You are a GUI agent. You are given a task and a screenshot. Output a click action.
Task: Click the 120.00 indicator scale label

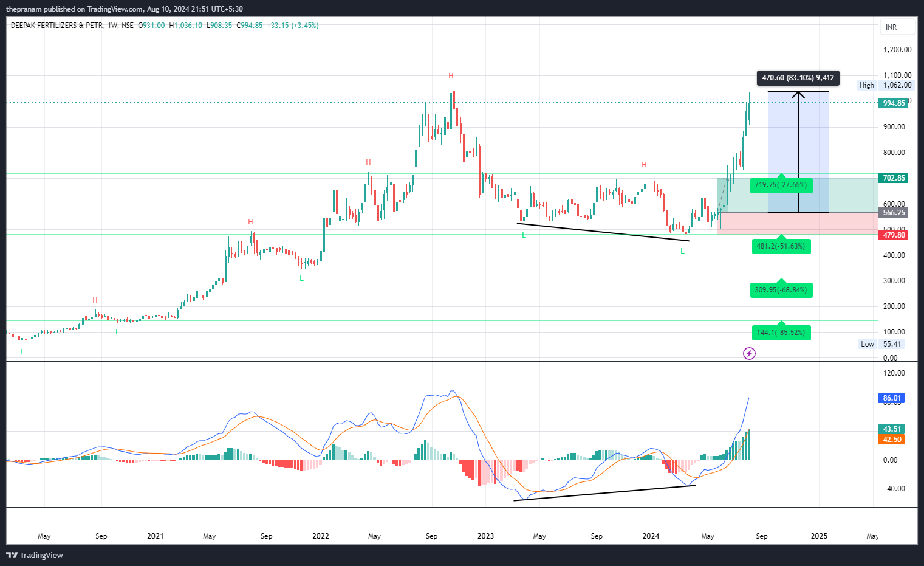click(x=894, y=373)
